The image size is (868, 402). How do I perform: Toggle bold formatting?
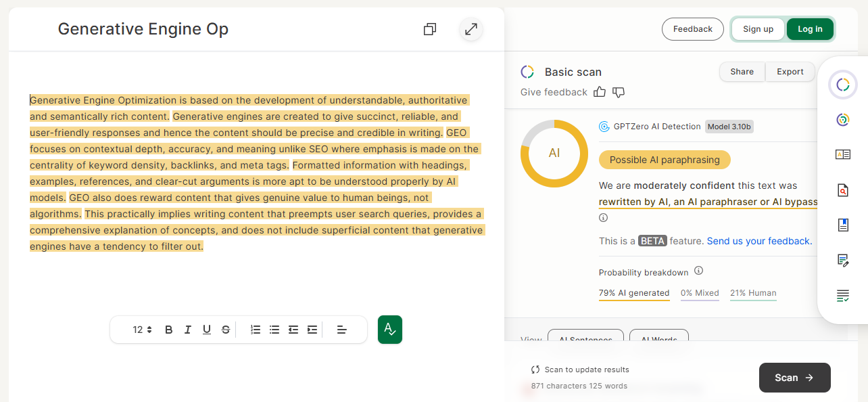coord(169,330)
